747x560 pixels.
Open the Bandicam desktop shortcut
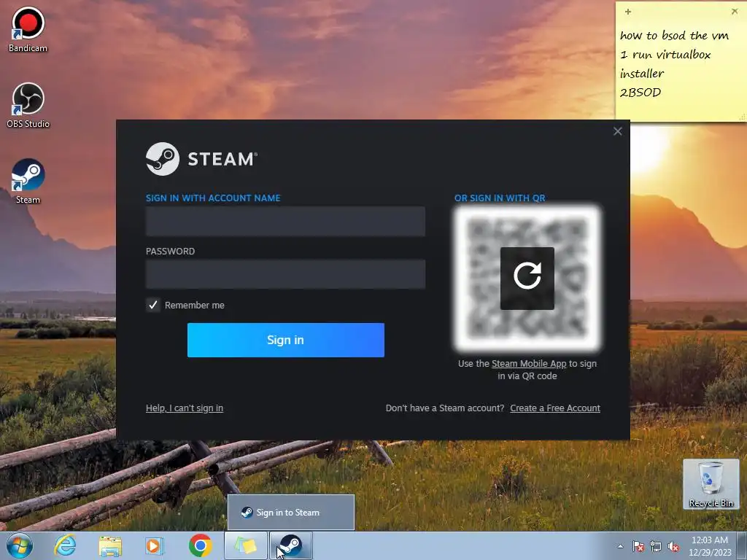coord(28,29)
